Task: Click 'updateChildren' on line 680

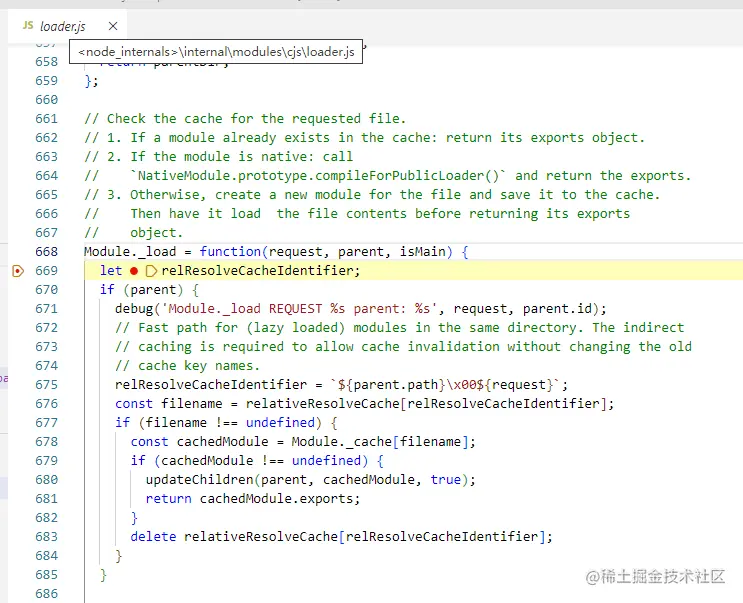Action: (199, 480)
